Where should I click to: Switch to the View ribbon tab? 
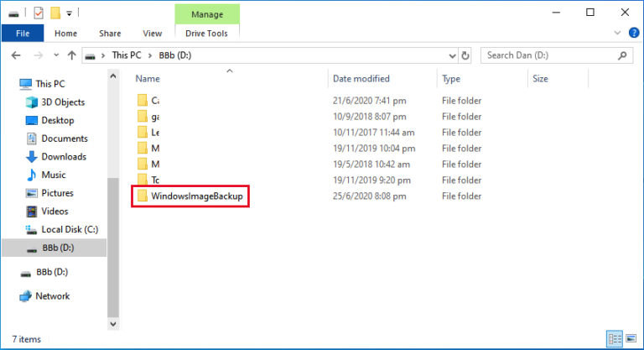pyautogui.click(x=152, y=34)
